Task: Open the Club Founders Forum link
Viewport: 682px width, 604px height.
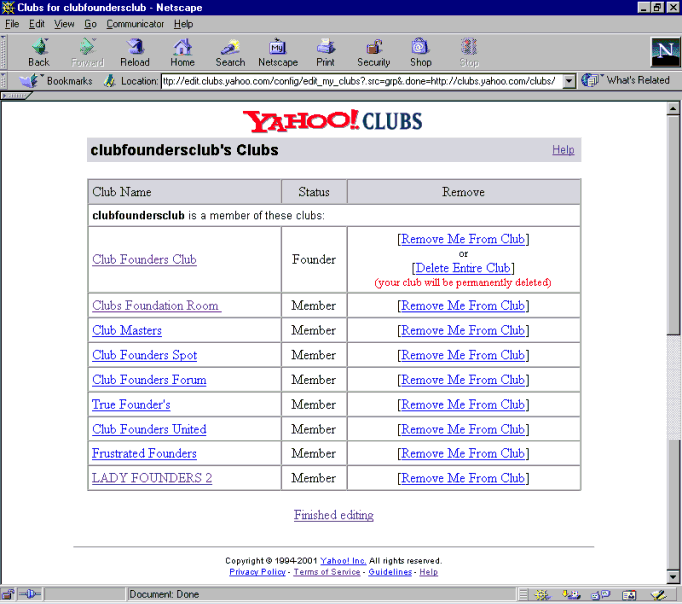Action: click(x=149, y=380)
